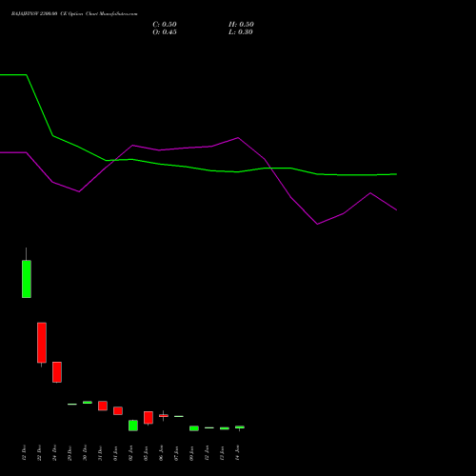The width and height of the screenshot is (476, 476).
Task: Click the 29 Dec date label
Action: [69, 453]
